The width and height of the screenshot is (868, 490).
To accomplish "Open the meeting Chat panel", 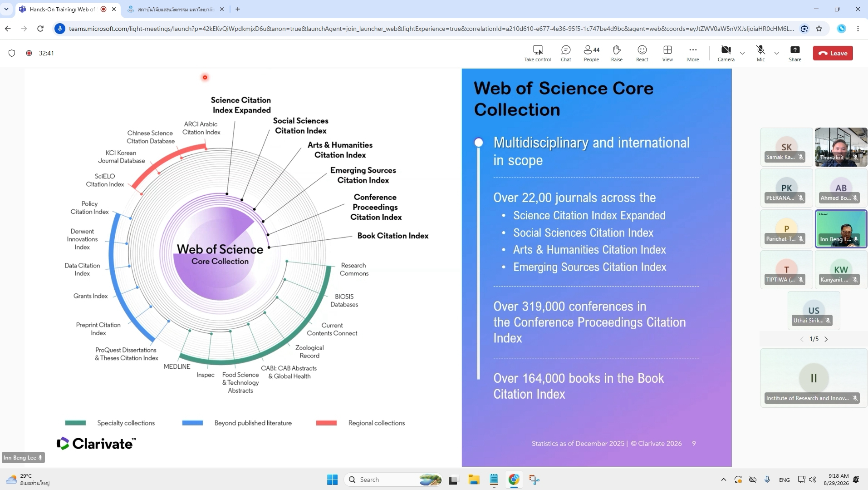I will [x=566, y=53].
